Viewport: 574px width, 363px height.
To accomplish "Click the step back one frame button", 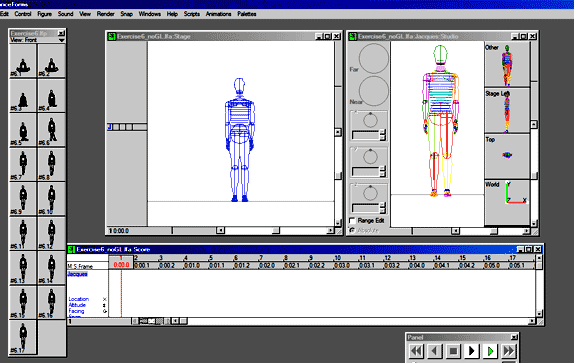I will click(435, 351).
